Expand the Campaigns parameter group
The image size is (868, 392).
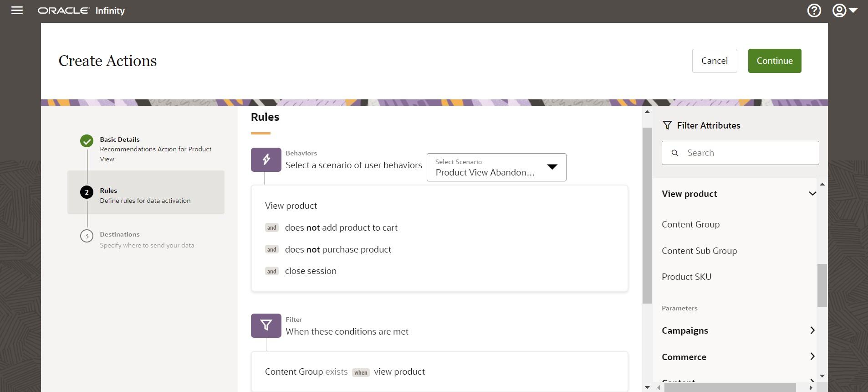(x=812, y=330)
